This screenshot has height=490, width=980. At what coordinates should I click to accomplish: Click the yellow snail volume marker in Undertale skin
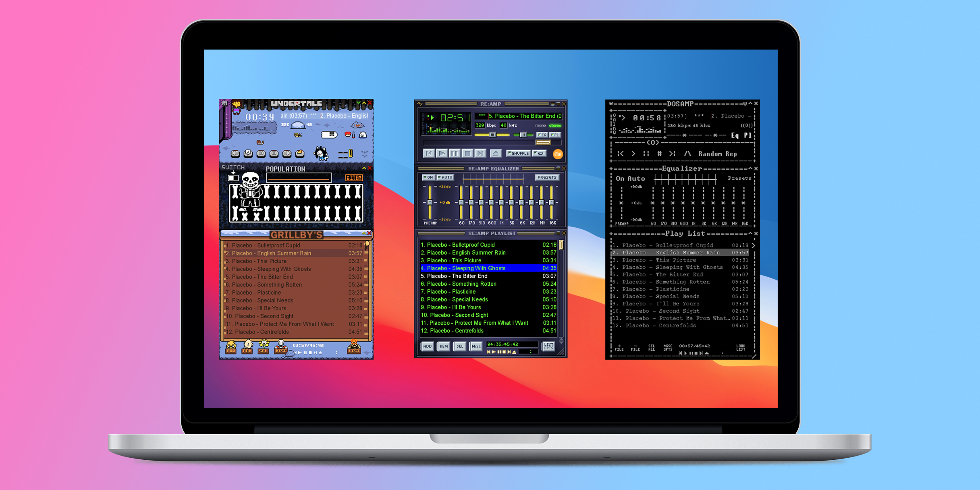tap(298, 135)
